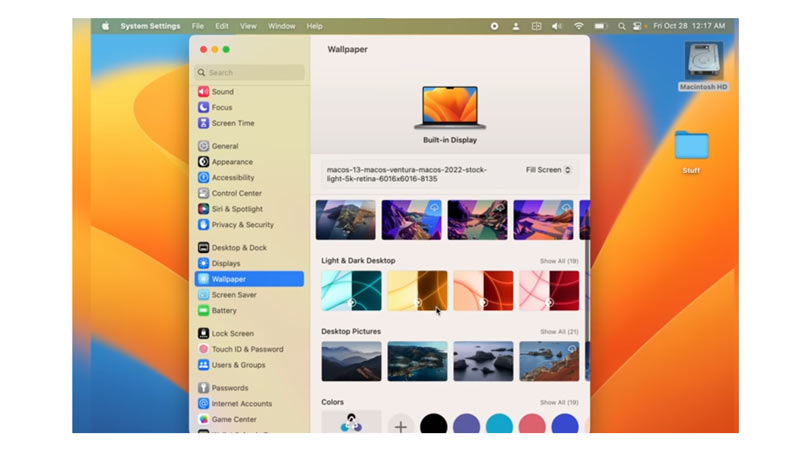Viewport: 800px width, 450px height.
Task: Select the aerial island coast desktop picture
Action: [417, 361]
